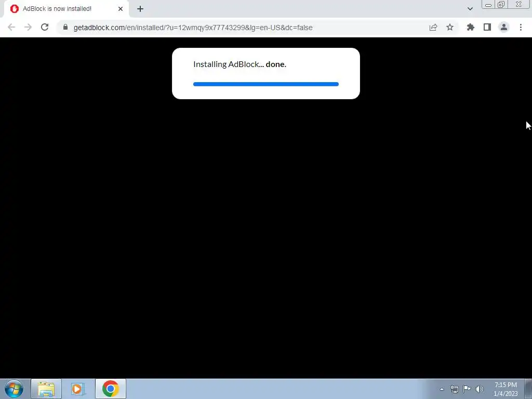Open the profile avatar menu
Screen dimensions: 532x399
[x=504, y=27]
